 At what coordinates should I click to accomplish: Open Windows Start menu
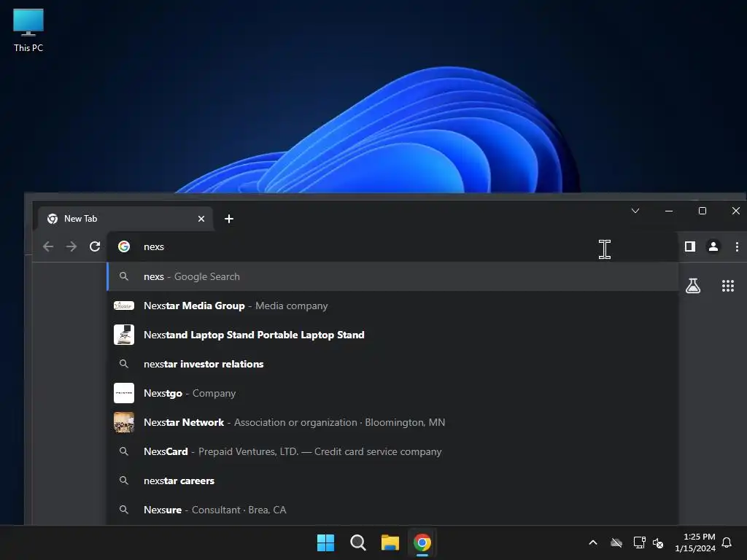click(x=325, y=542)
